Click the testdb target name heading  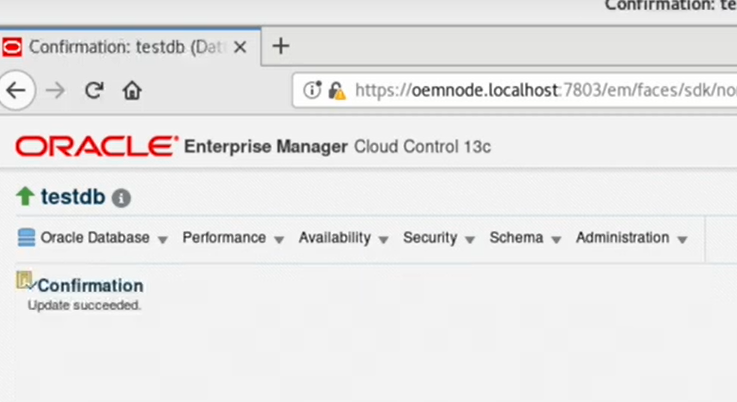[72, 197]
